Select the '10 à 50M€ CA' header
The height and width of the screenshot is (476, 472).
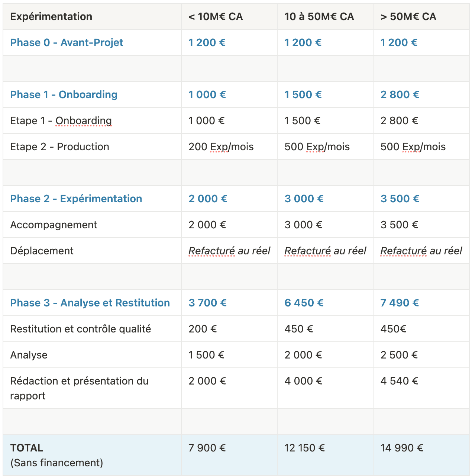pos(319,17)
